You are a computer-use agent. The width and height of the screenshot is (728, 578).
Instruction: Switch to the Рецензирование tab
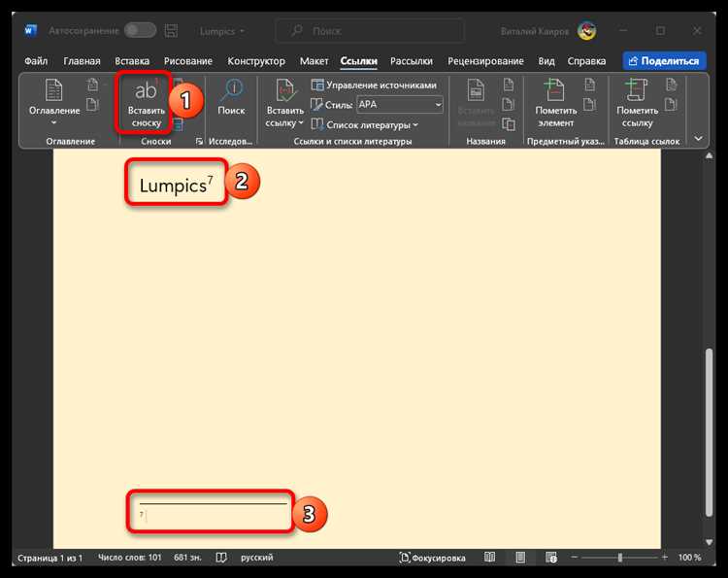pos(485,61)
